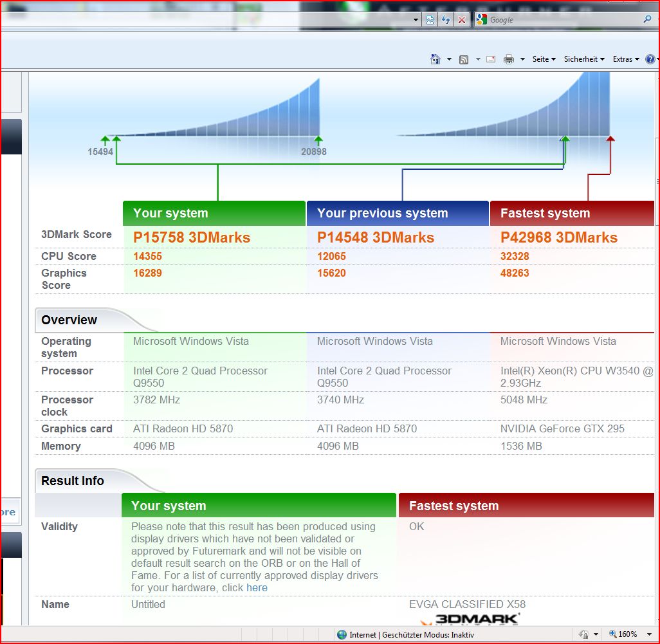
Task: Open the Seite menu
Action: pyautogui.click(x=544, y=59)
